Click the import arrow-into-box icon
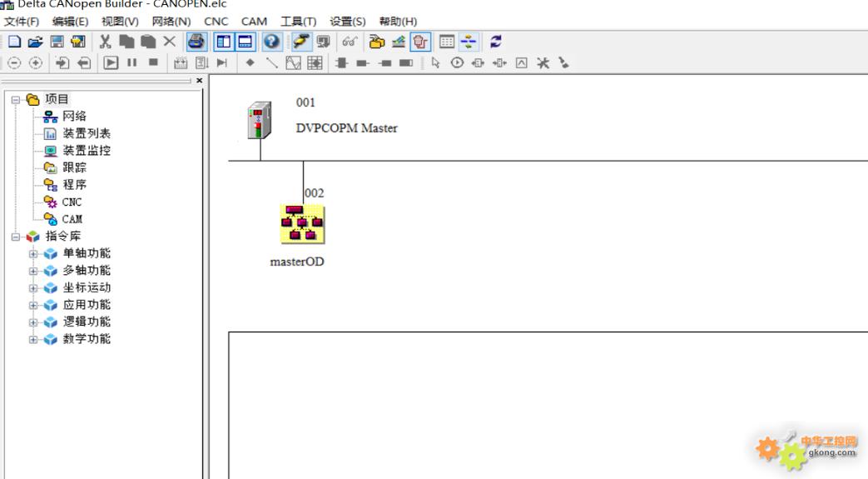The image size is (868, 479). pos(62,63)
